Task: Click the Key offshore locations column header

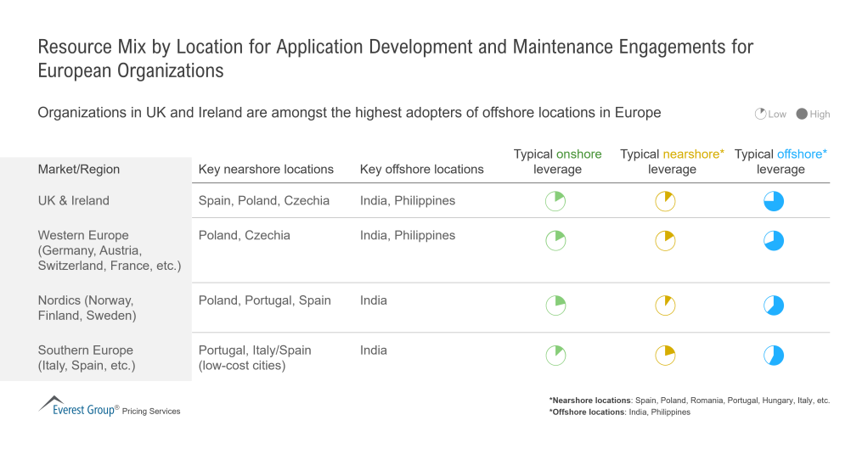Action: (x=421, y=169)
